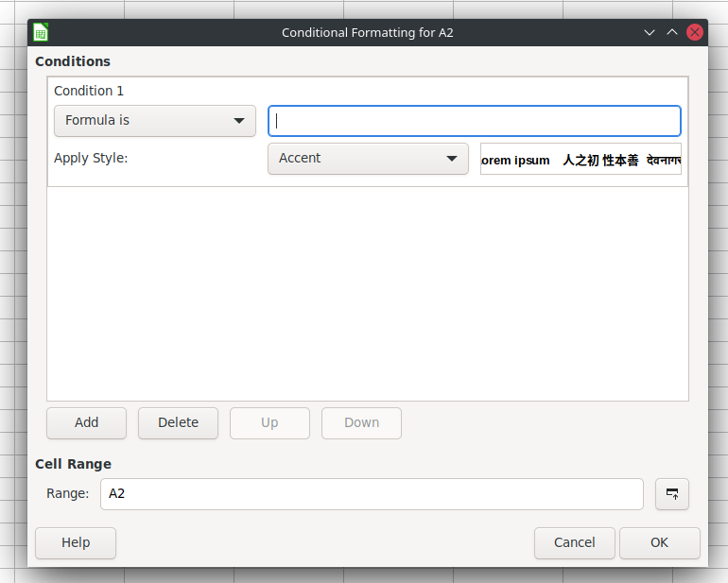The image size is (728, 583).
Task: Click the Delete condition button
Action: [x=179, y=423]
